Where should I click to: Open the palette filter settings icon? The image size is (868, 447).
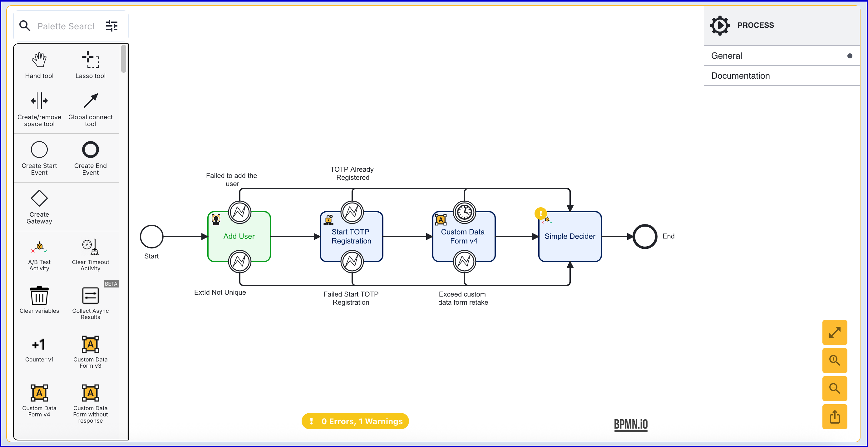coord(111,26)
